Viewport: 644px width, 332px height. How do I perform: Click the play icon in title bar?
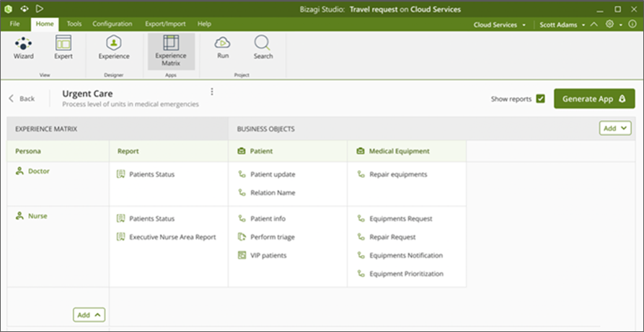(40, 9)
